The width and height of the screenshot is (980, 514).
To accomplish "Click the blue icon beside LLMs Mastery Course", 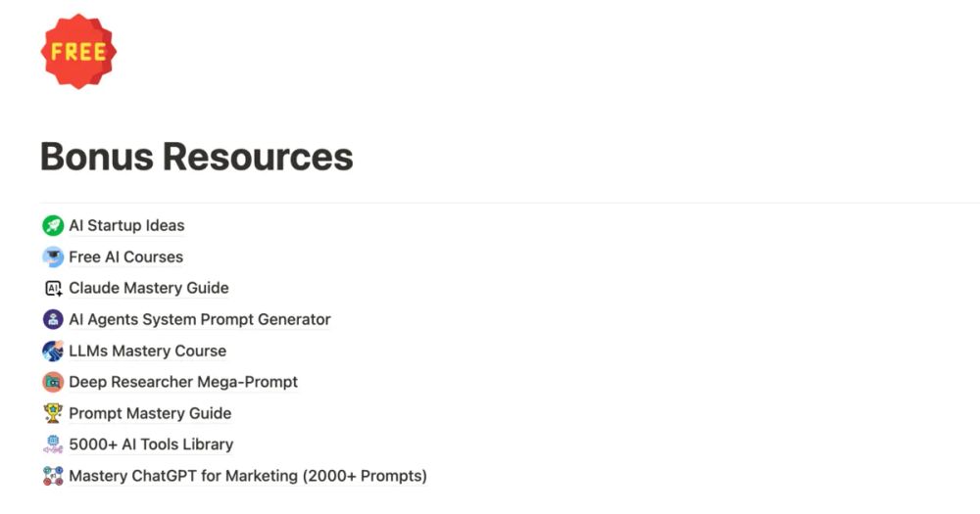I will (x=53, y=350).
